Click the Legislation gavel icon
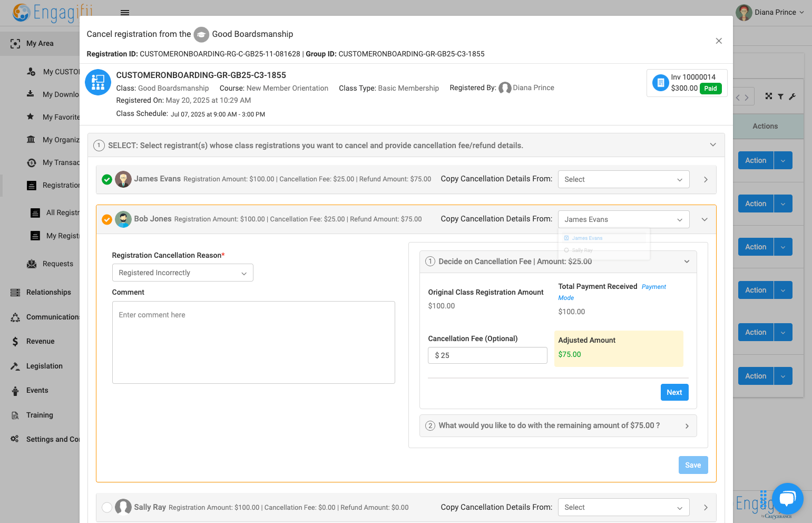812x523 pixels. [15, 366]
